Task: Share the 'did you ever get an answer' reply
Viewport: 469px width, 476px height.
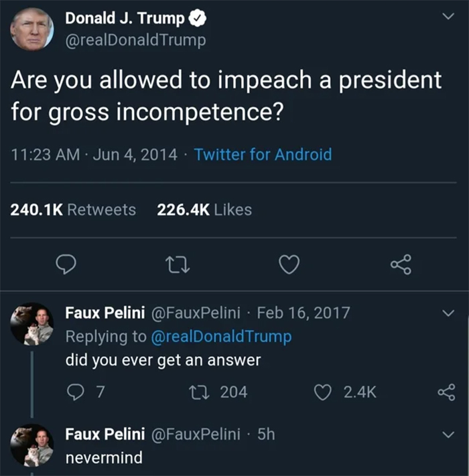Action: 445,392
